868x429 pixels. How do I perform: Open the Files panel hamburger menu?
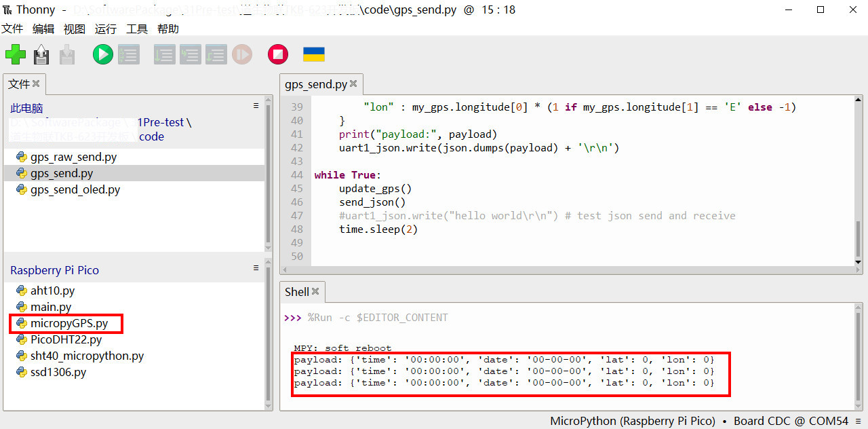pyautogui.click(x=256, y=107)
